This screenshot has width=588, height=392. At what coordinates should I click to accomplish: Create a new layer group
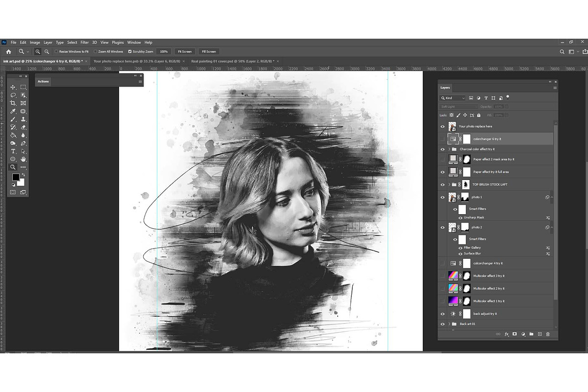coord(531,334)
